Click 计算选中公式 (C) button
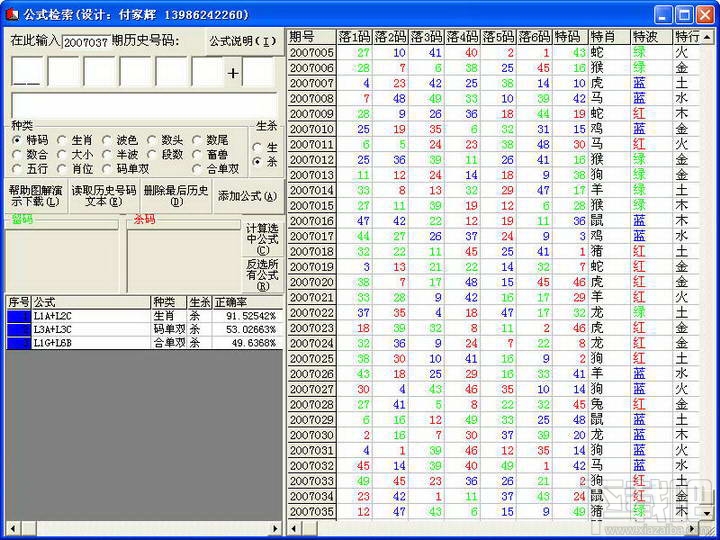720x540 pixels. coord(263,239)
